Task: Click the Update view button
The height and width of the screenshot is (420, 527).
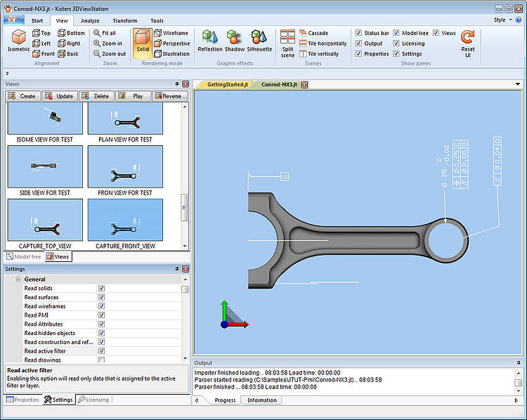Action: point(60,96)
